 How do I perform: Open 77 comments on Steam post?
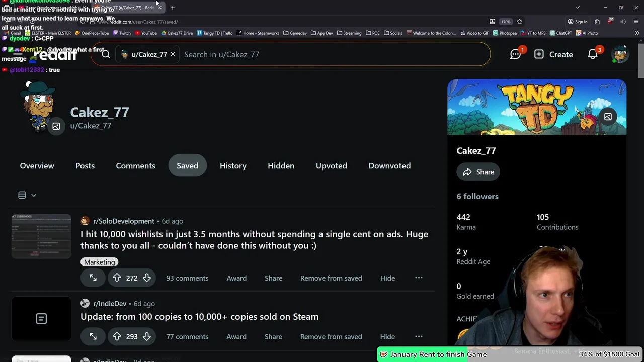click(x=187, y=337)
